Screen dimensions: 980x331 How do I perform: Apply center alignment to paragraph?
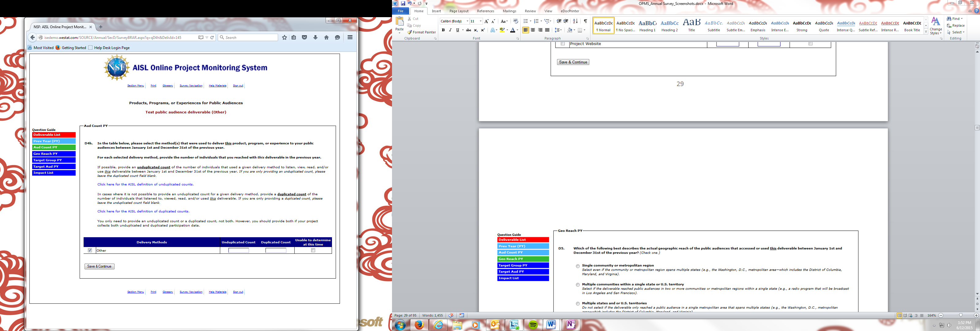533,30
